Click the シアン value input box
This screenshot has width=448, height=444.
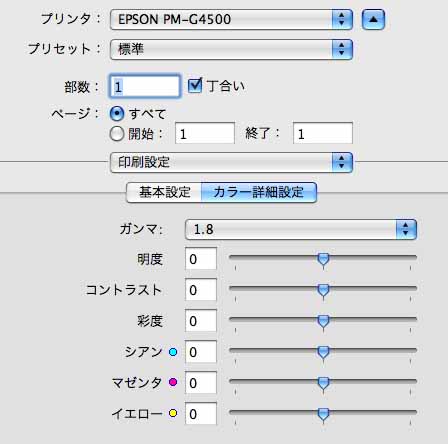tap(201, 352)
